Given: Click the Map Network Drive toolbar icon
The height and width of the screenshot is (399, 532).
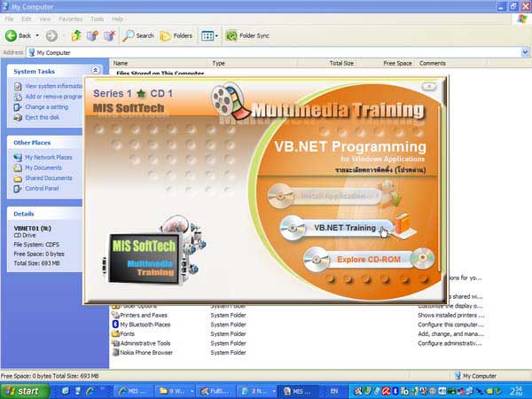Looking at the screenshot, I should coord(92,35).
